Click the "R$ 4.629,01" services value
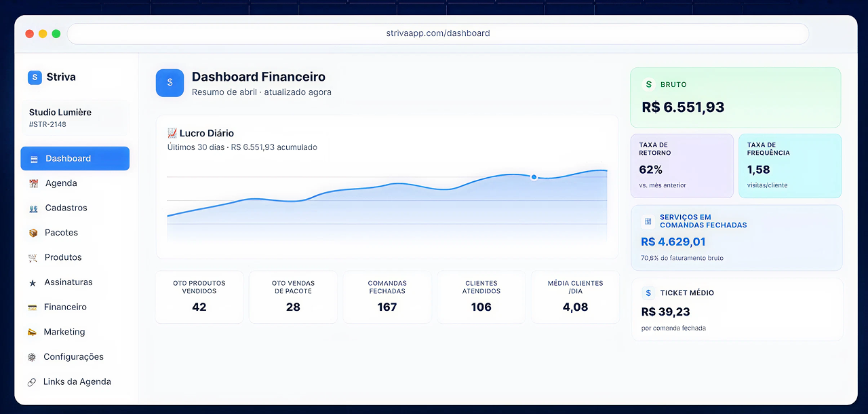This screenshot has height=414, width=868. [673, 242]
